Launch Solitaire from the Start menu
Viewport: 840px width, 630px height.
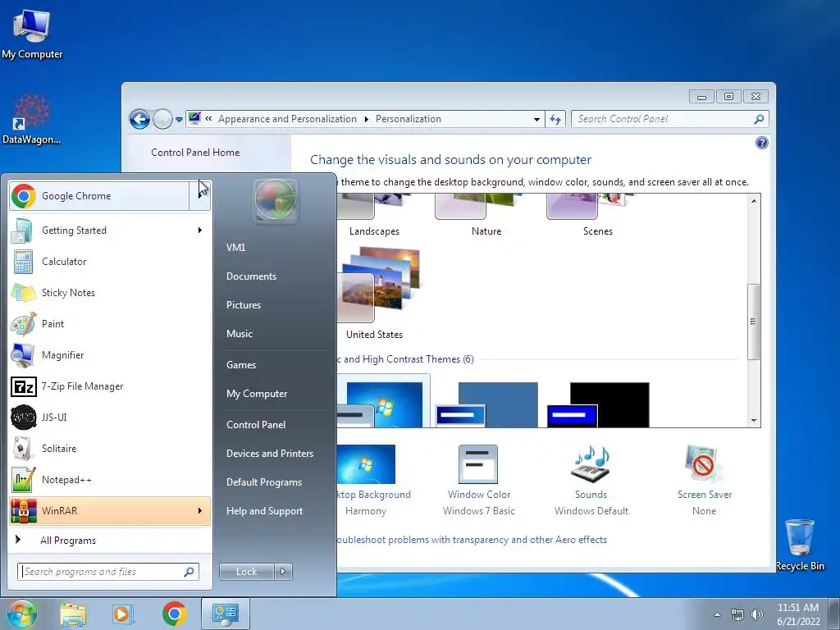[110, 449]
